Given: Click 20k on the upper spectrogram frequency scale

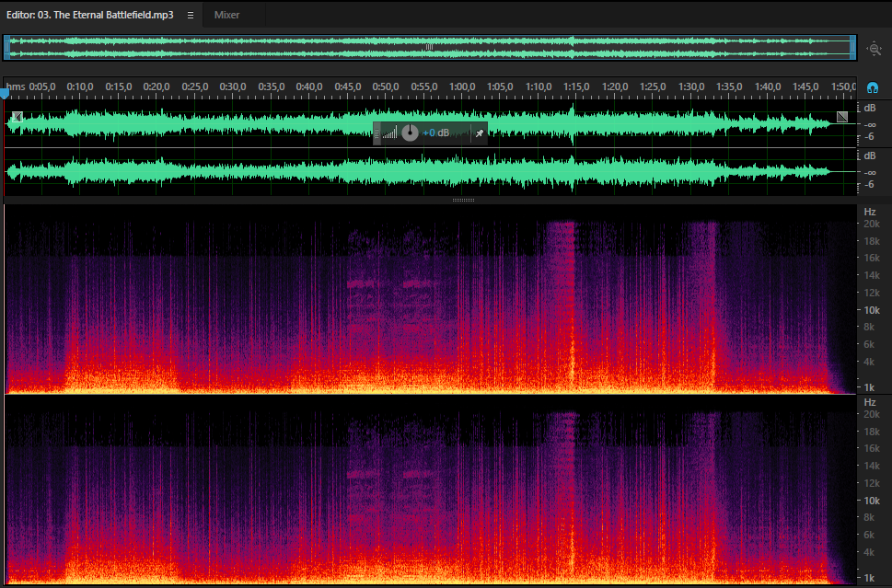Looking at the screenshot, I should [x=872, y=224].
